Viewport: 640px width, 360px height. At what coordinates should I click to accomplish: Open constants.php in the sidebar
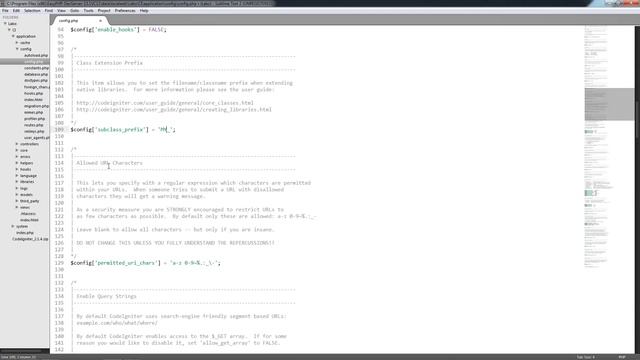(36, 68)
